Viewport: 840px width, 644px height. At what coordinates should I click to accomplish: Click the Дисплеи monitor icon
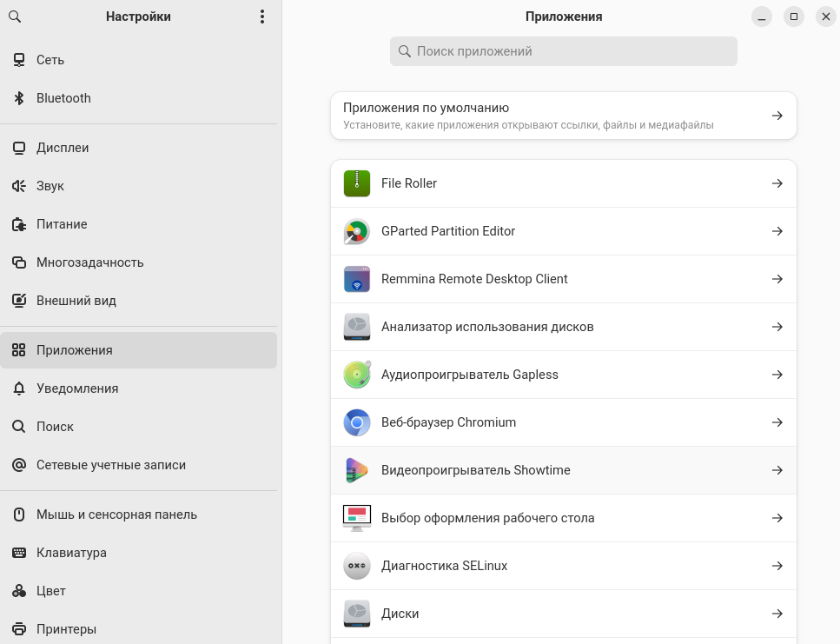click(19, 148)
